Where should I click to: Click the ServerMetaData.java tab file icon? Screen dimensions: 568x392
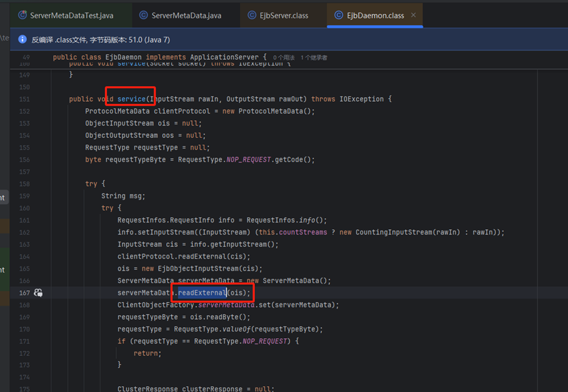(144, 14)
